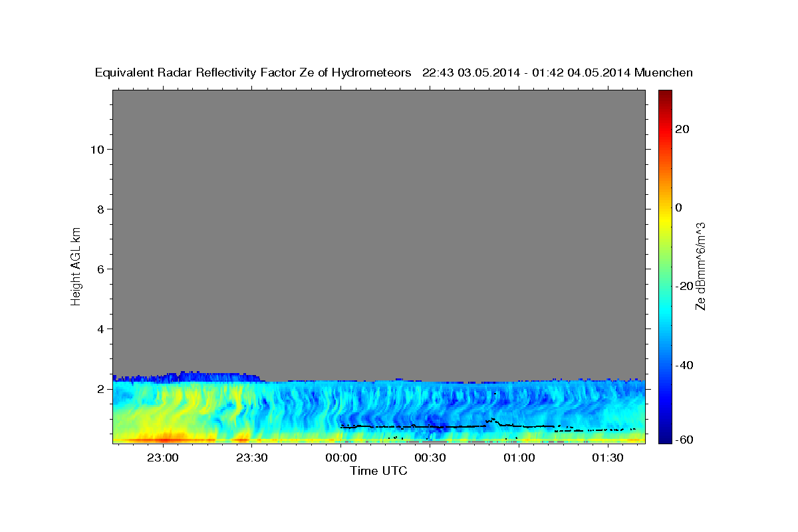The image size is (798, 532).
Task: Click the colorbar value 0
Action: point(678,207)
